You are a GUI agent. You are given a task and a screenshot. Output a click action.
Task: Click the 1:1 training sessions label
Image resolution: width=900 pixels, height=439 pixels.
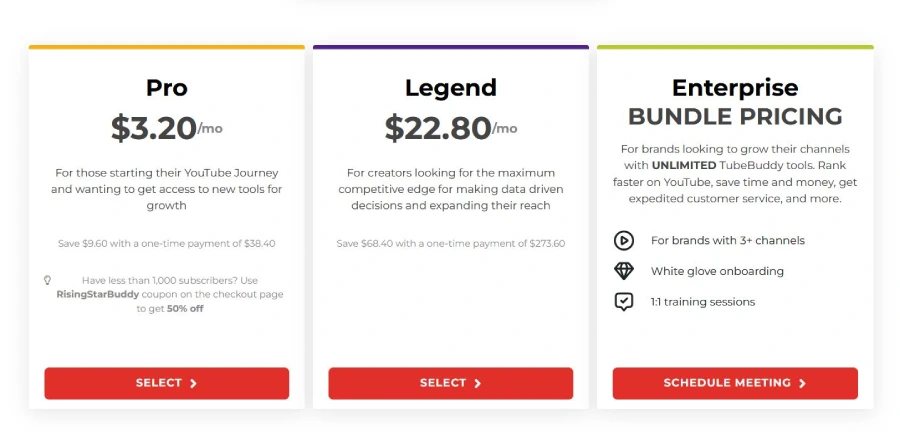(703, 302)
